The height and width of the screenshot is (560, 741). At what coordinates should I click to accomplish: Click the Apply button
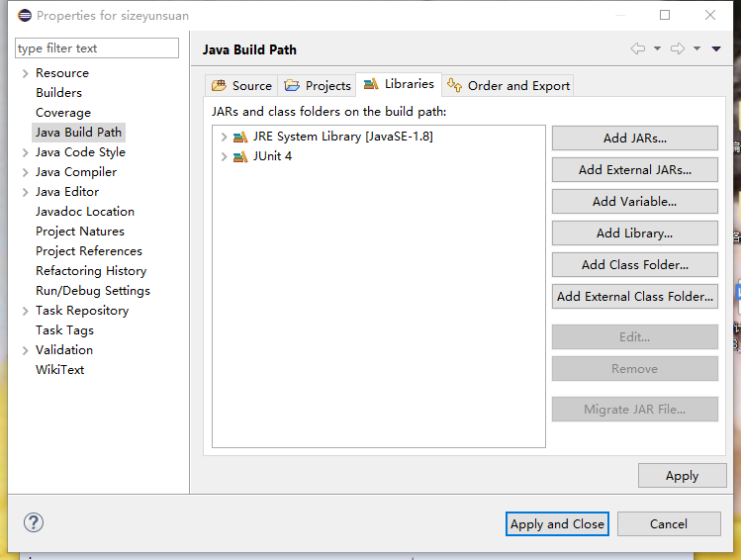(x=682, y=476)
